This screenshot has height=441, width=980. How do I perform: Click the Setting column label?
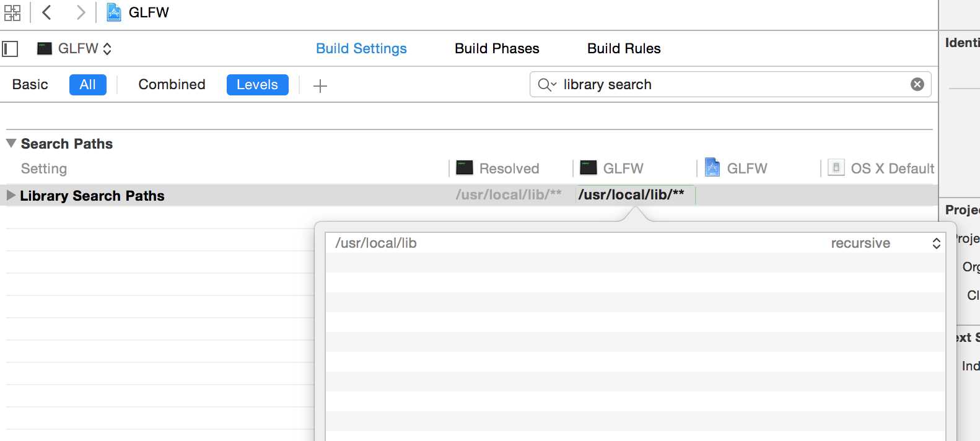tap(44, 168)
